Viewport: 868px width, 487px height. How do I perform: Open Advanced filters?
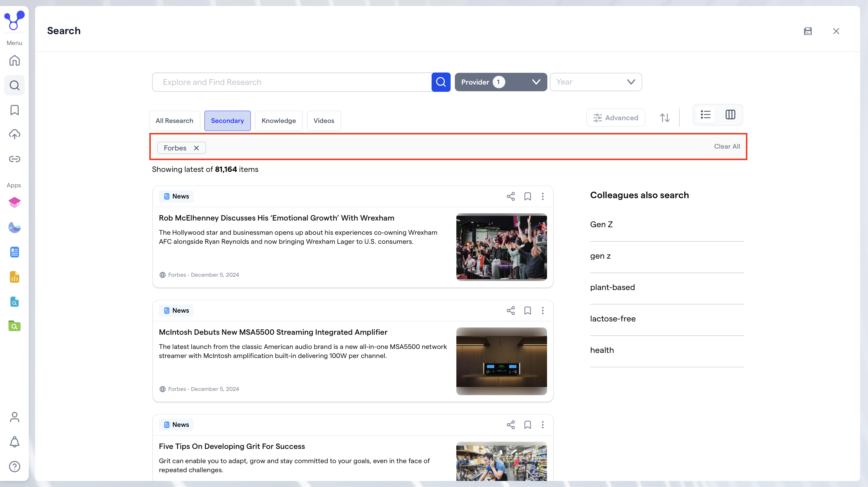coord(615,118)
